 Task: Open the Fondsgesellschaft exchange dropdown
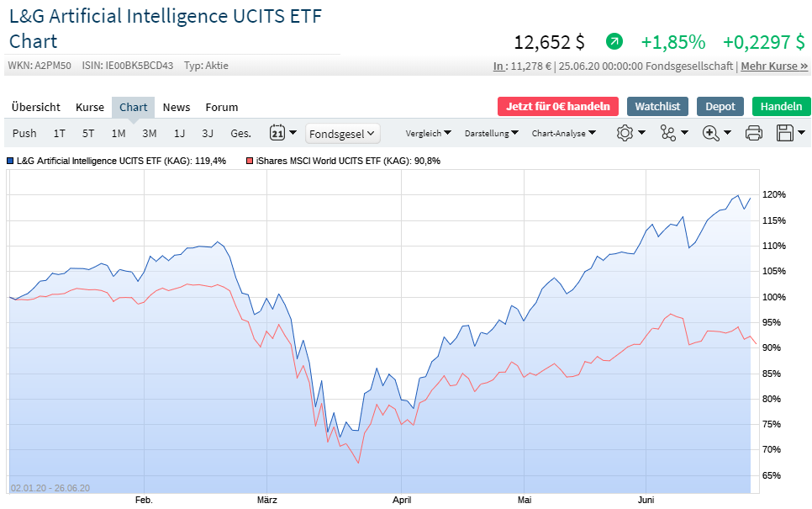point(343,133)
